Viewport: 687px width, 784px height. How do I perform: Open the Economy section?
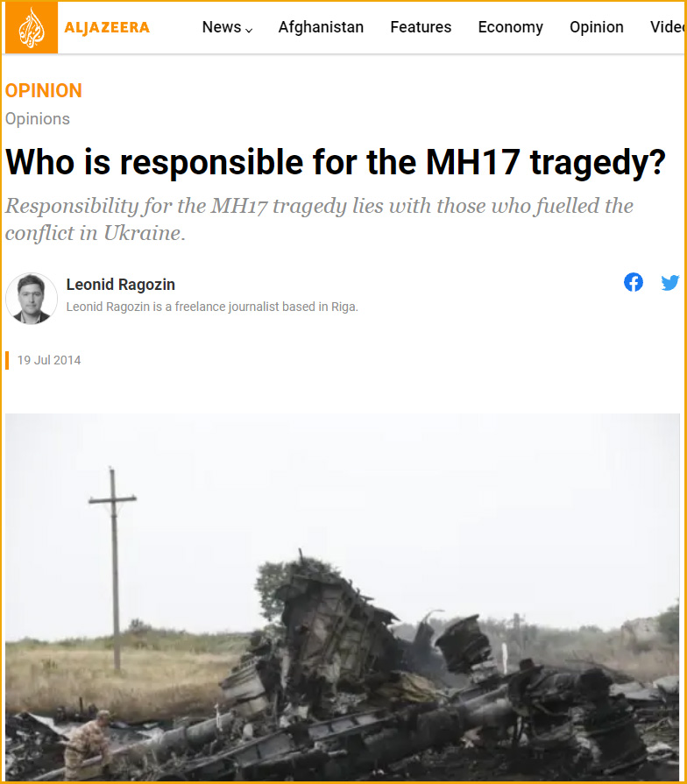(511, 27)
